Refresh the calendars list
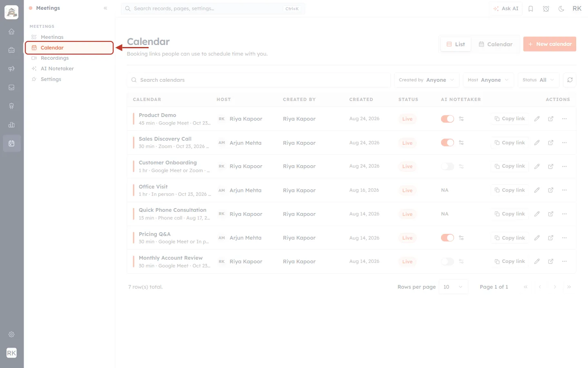The width and height of the screenshot is (588, 368). tap(570, 80)
